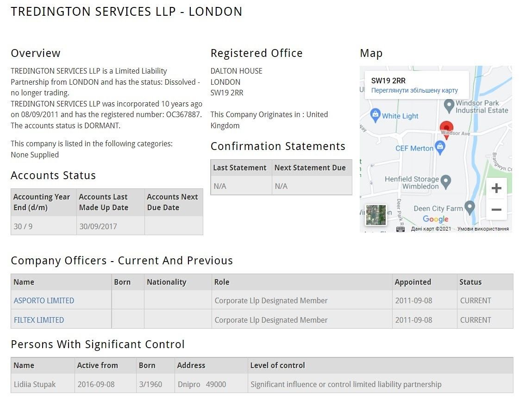Click the Appointed column header in officers table

pyautogui.click(x=413, y=282)
